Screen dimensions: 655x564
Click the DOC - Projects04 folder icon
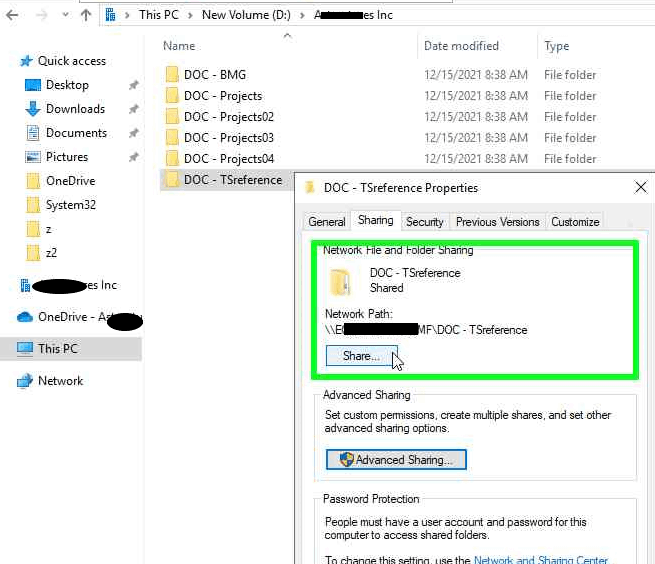pos(172,158)
